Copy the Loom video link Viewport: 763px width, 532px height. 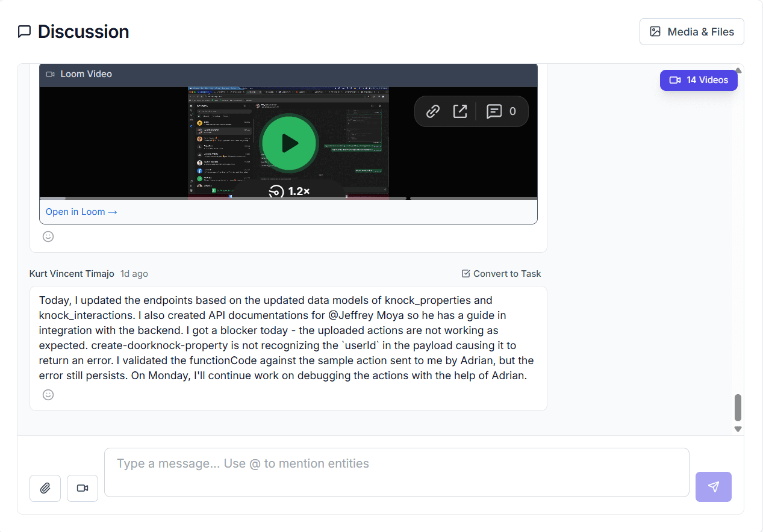coord(432,111)
